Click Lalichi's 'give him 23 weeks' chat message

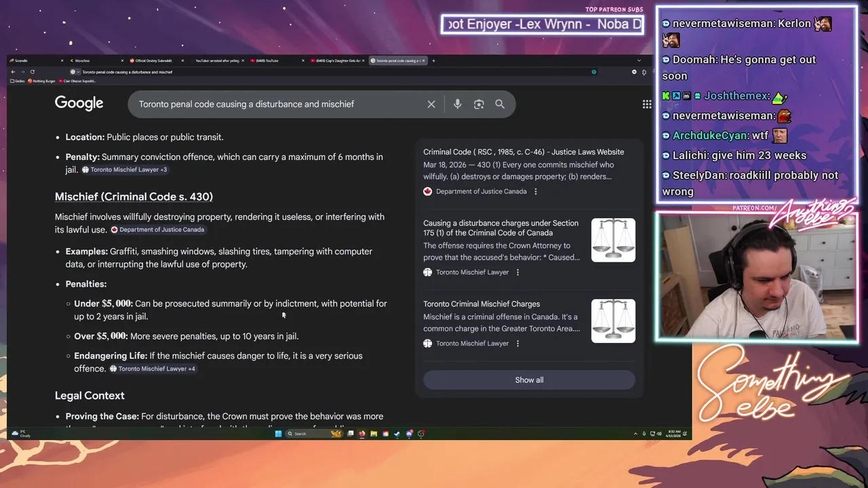pos(734,155)
